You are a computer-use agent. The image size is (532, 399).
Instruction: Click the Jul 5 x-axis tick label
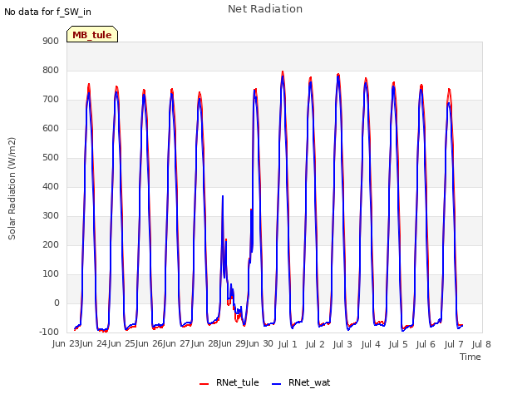pos(398,344)
